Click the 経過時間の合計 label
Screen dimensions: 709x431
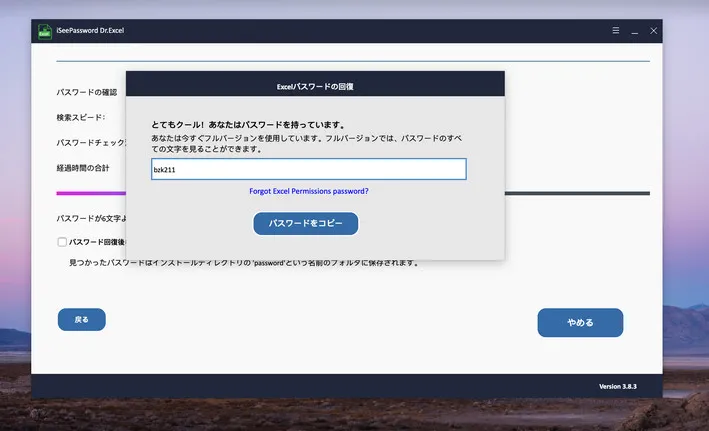click(x=83, y=168)
